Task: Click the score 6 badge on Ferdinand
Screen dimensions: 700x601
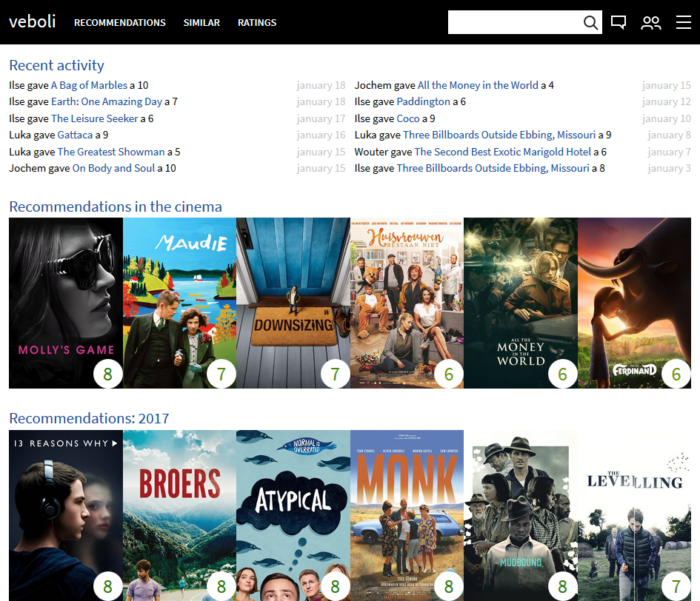Action: pyautogui.click(x=676, y=374)
